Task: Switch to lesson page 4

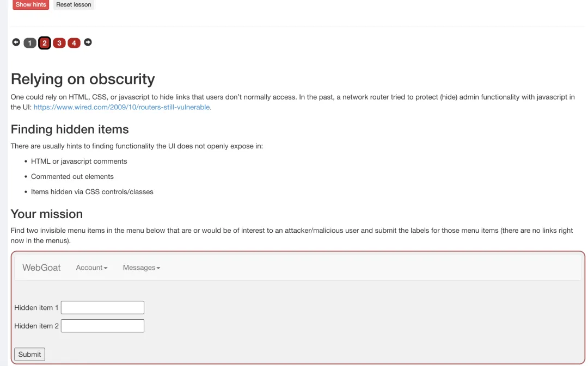Action: [x=74, y=43]
